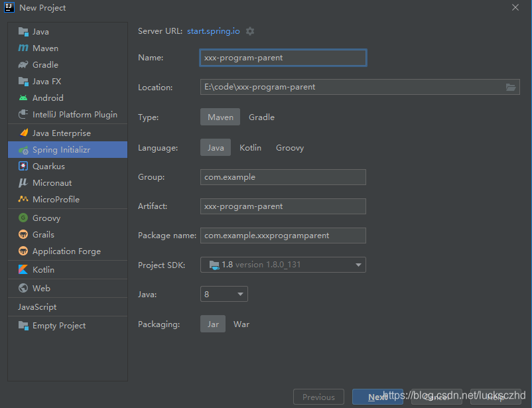
Task: Close the New Project dialog
Action: coord(515,7)
